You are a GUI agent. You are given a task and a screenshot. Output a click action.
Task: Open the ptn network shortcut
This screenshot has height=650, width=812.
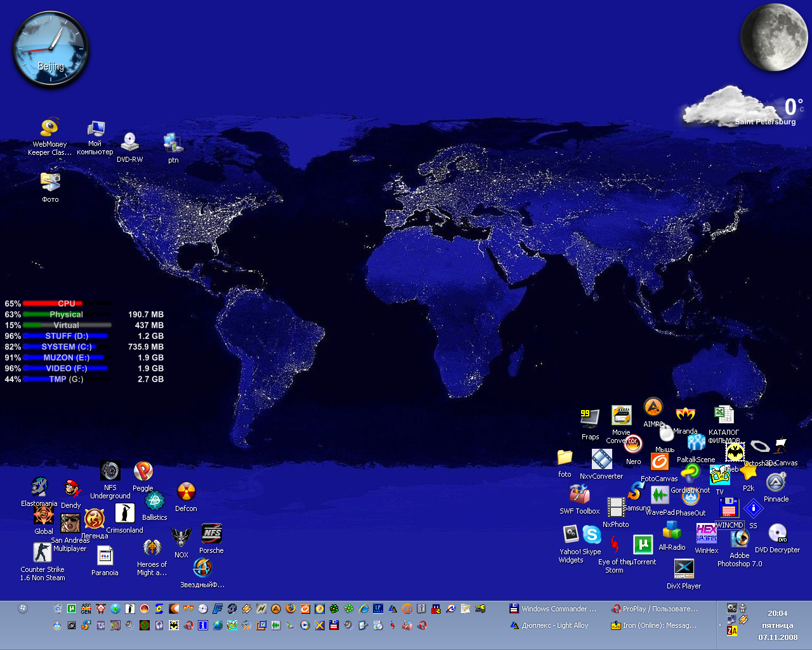pyautogui.click(x=173, y=143)
